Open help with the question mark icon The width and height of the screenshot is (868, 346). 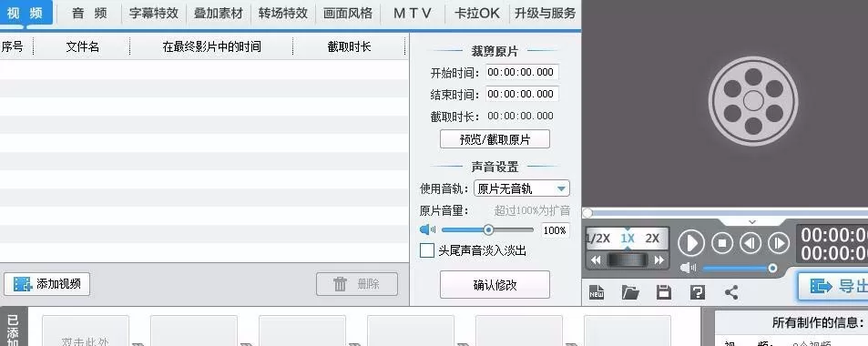pyautogui.click(x=698, y=291)
